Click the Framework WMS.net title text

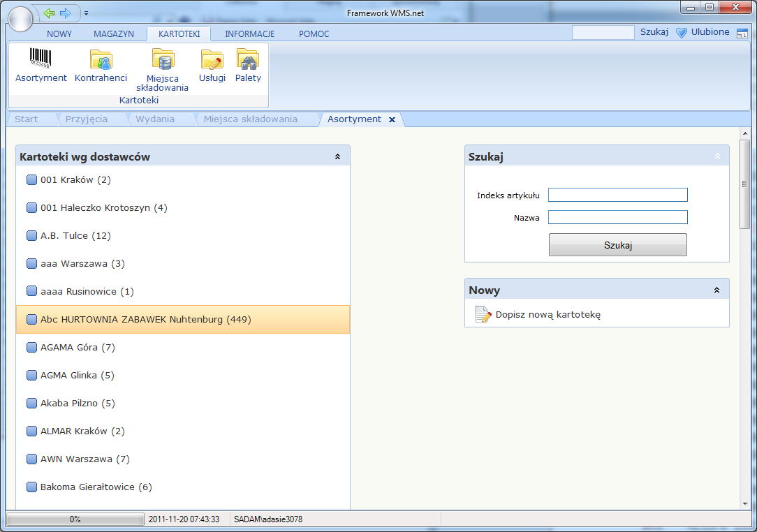coord(385,13)
